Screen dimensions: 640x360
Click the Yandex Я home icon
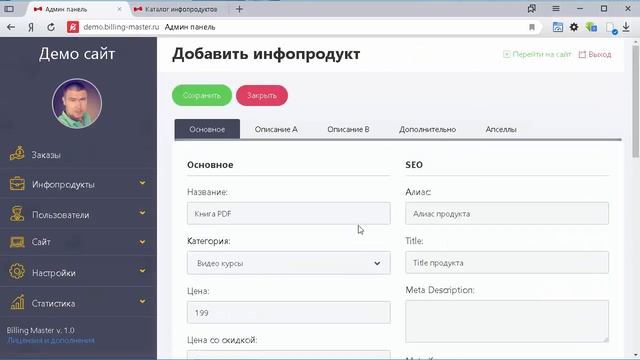coord(31,27)
